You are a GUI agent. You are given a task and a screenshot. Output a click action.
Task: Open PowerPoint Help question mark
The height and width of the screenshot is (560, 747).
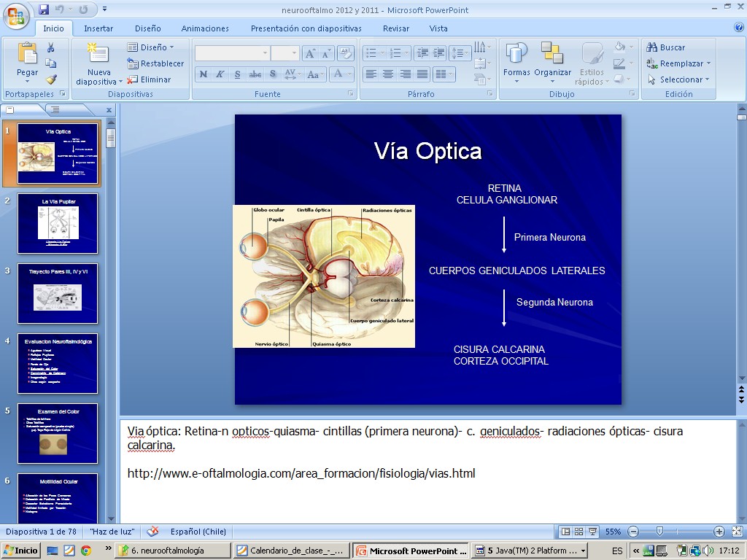[x=738, y=28]
